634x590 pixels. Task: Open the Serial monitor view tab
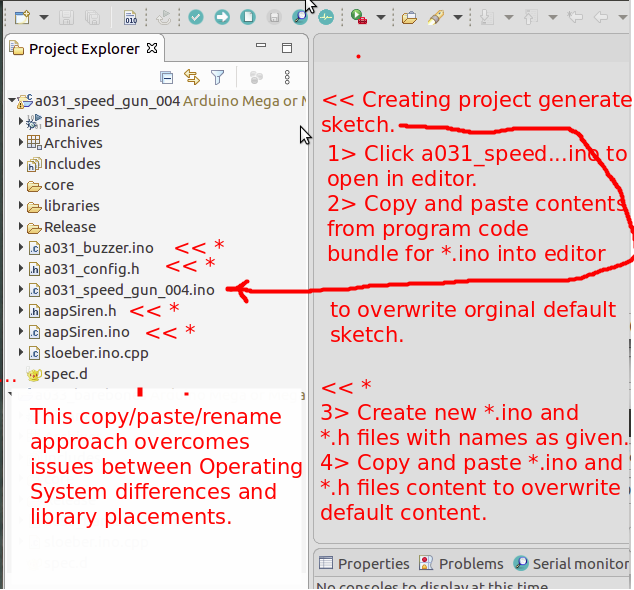(x=571, y=563)
